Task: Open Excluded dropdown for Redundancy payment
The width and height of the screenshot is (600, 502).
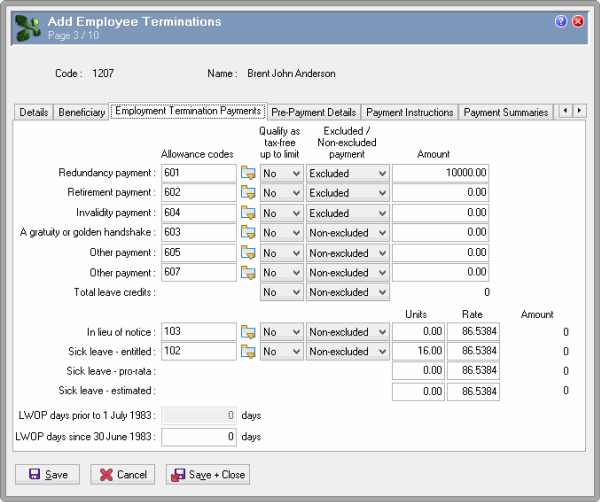Action: point(347,173)
